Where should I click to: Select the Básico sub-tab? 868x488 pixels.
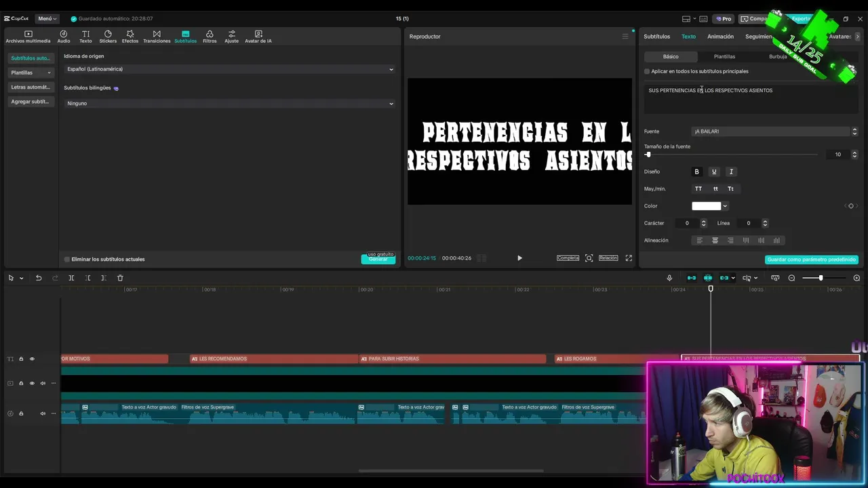[671, 56]
